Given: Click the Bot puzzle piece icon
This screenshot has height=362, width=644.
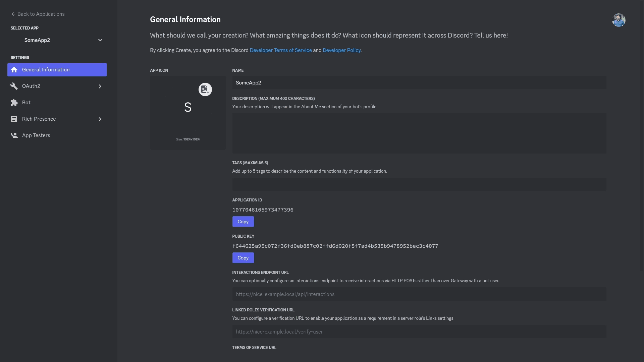Looking at the screenshot, I should pyautogui.click(x=13, y=103).
